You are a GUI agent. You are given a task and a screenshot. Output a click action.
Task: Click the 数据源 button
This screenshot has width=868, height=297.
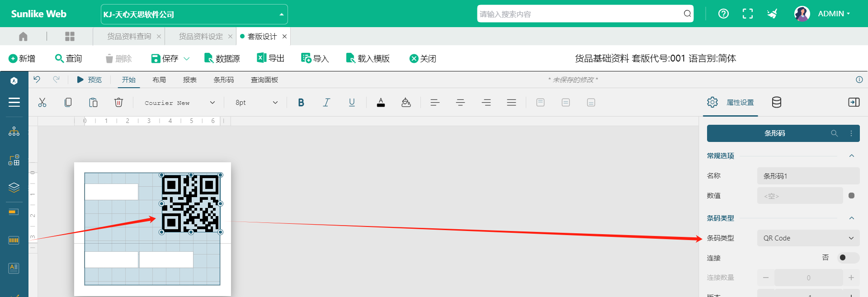tap(222, 58)
